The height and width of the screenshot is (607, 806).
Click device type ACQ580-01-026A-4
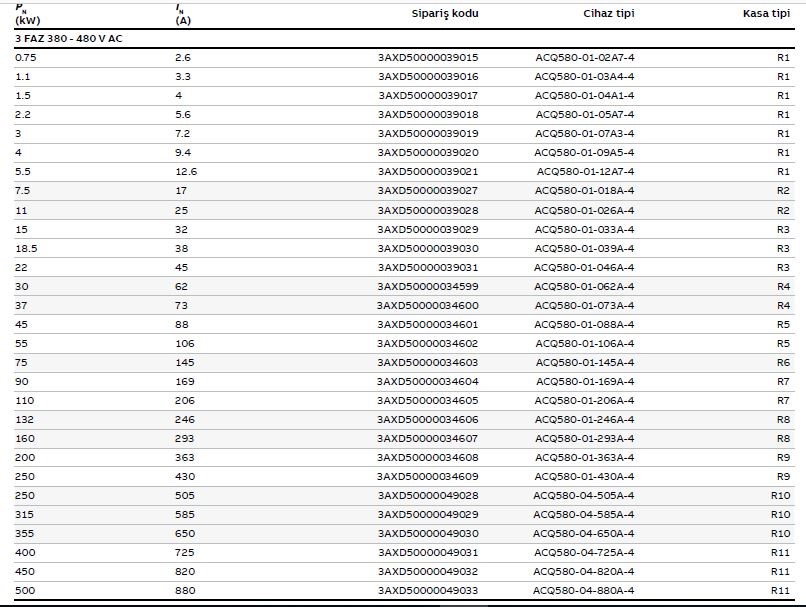584,211
